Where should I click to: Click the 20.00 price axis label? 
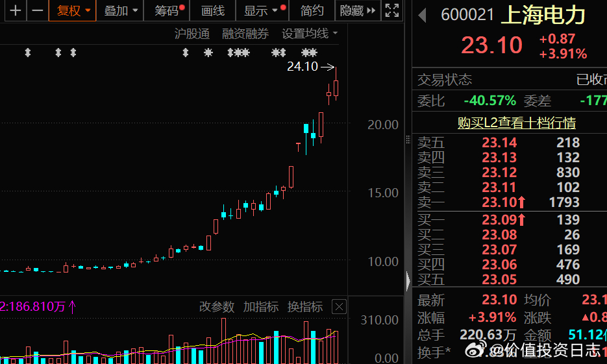click(383, 125)
